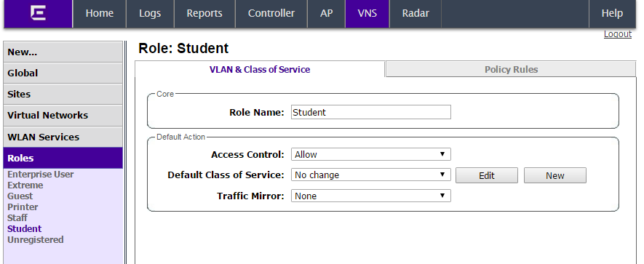The width and height of the screenshot is (644, 264).
Task: Click New for Default Class of Service
Action: 555,175
